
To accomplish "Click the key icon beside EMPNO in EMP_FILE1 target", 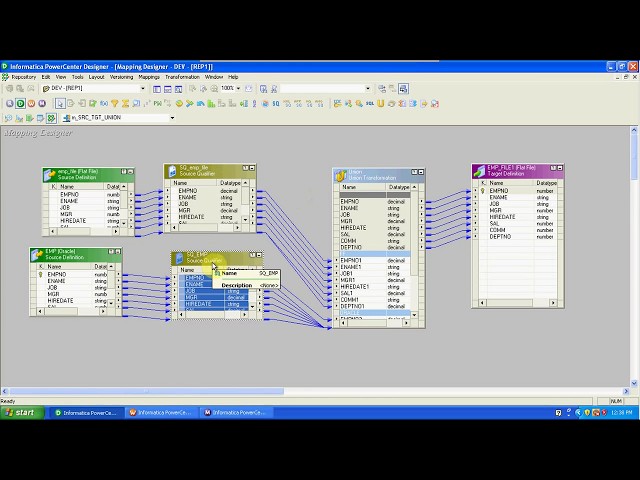I will (x=482, y=191).
